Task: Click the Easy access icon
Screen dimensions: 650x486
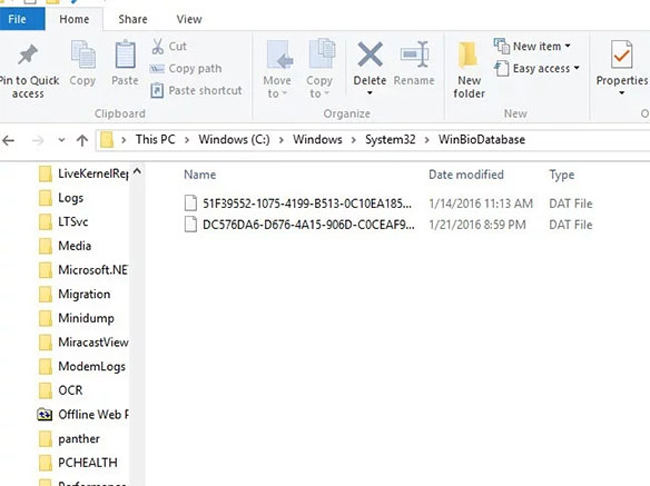Action: (x=502, y=68)
